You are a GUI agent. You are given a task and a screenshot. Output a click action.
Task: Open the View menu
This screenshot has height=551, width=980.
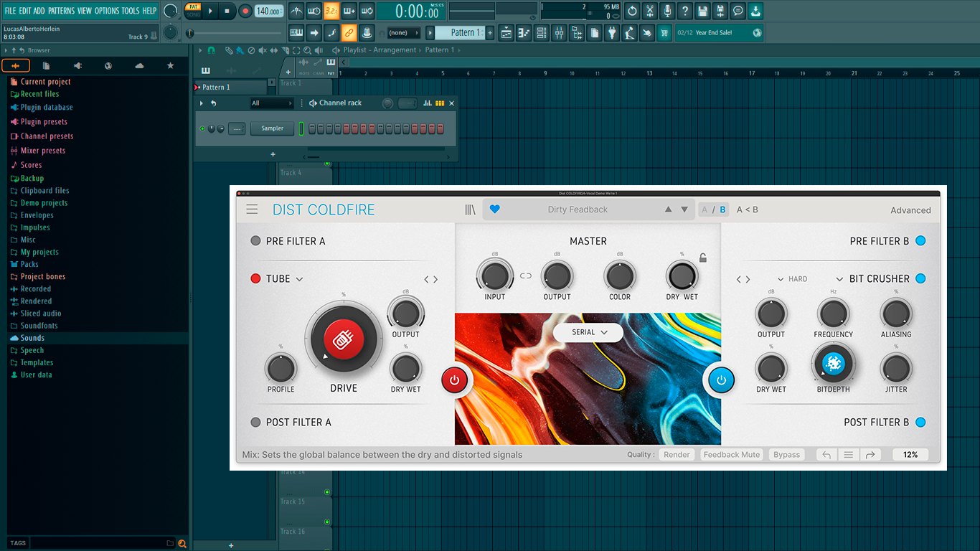(x=85, y=11)
